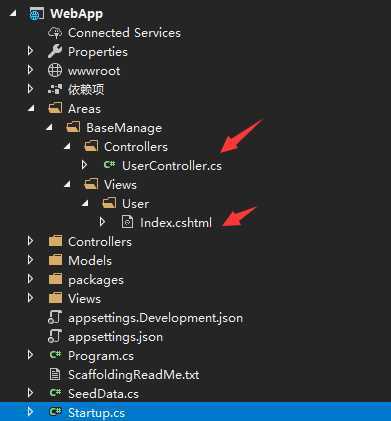Click the appsettings.json file icon
This screenshot has width=391, height=421.
(55, 336)
